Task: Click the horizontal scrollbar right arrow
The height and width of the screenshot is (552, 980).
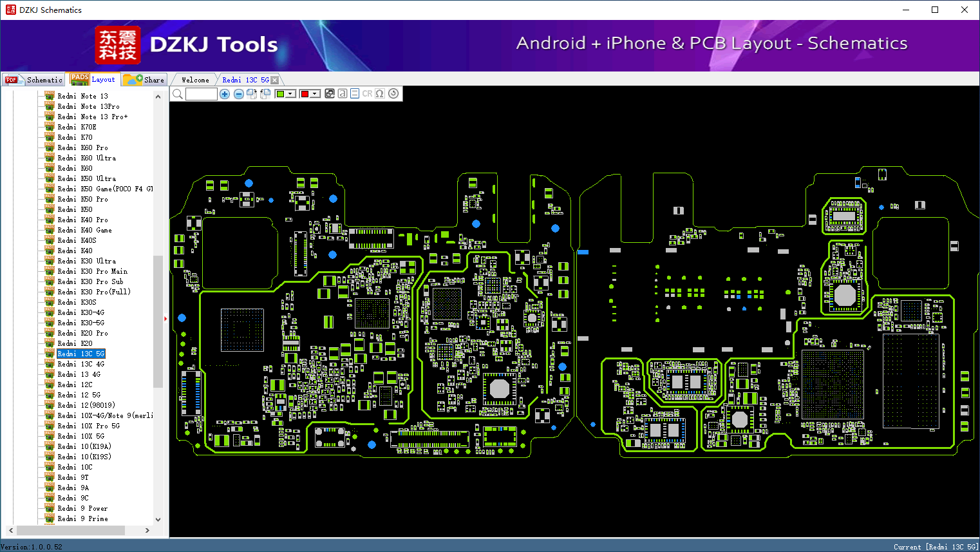Action: click(x=147, y=530)
